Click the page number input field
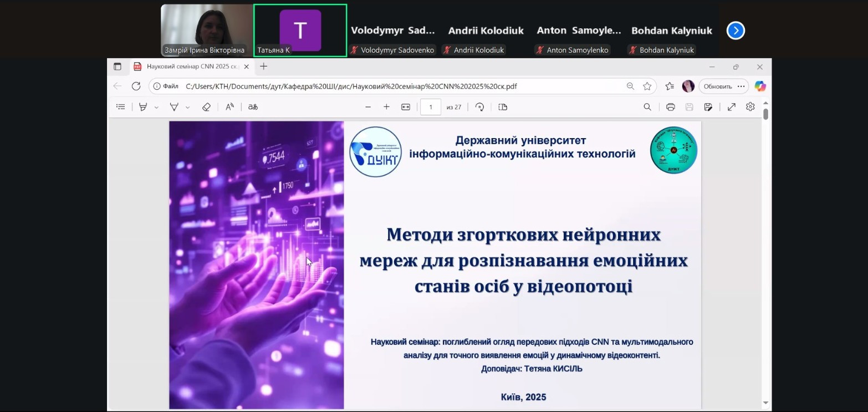 click(x=431, y=107)
